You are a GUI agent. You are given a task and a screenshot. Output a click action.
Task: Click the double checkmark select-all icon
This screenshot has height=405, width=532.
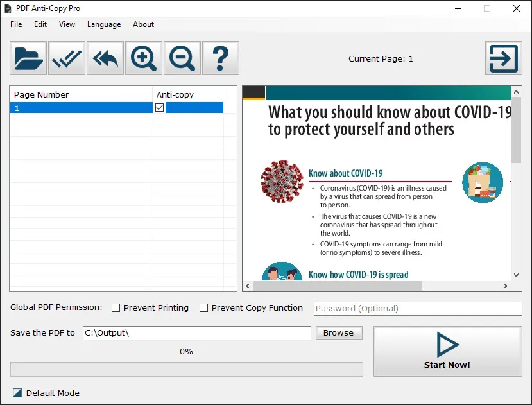(x=67, y=58)
